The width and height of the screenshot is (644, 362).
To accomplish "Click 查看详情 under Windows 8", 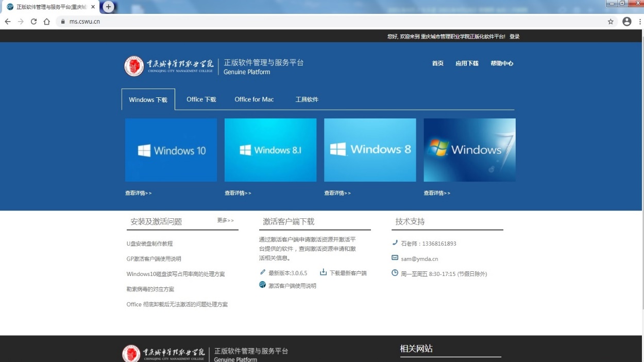I will click(337, 193).
